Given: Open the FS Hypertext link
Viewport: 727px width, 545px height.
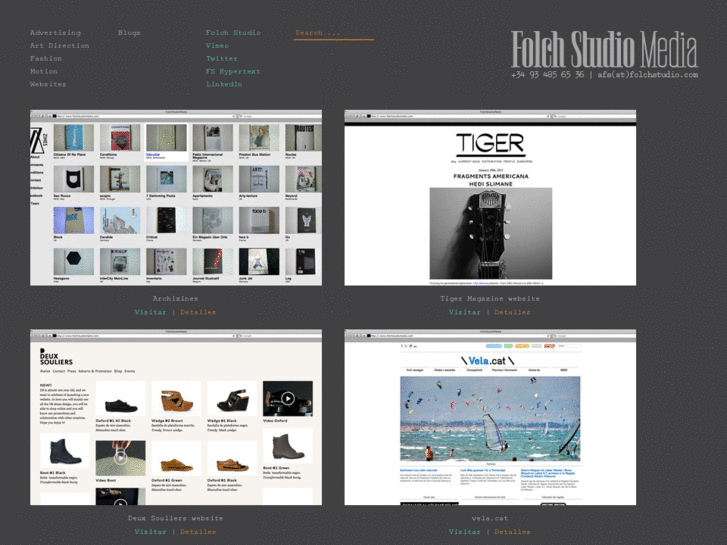Looking at the screenshot, I should pos(233,71).
